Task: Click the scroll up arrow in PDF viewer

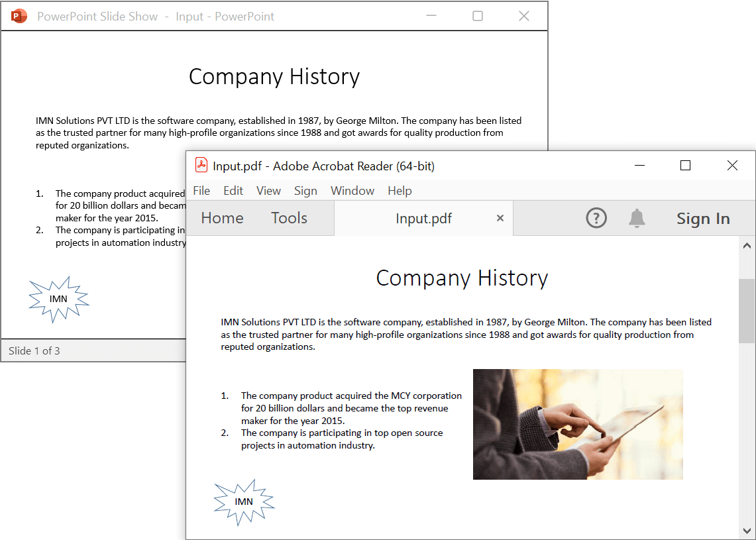Action: coord(747,246)
